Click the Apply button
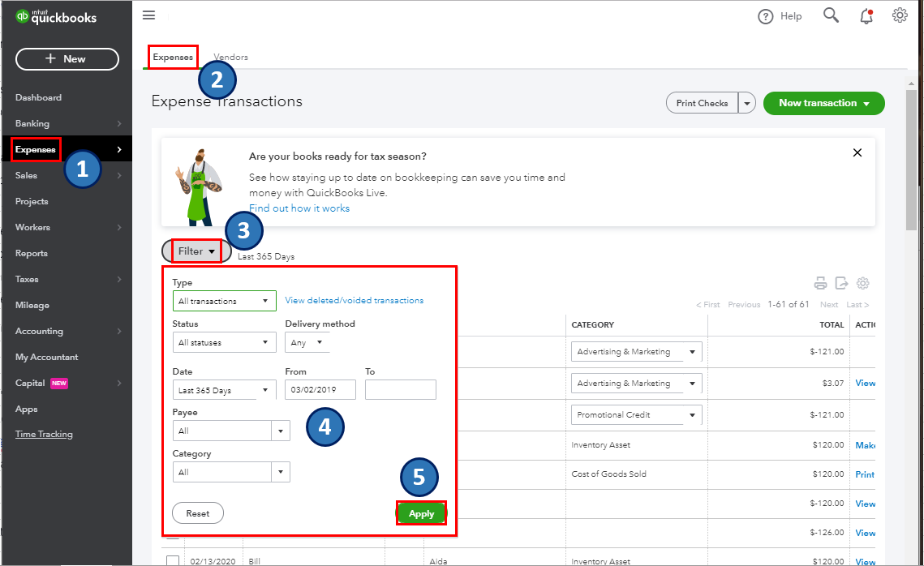 click(421, 513)
